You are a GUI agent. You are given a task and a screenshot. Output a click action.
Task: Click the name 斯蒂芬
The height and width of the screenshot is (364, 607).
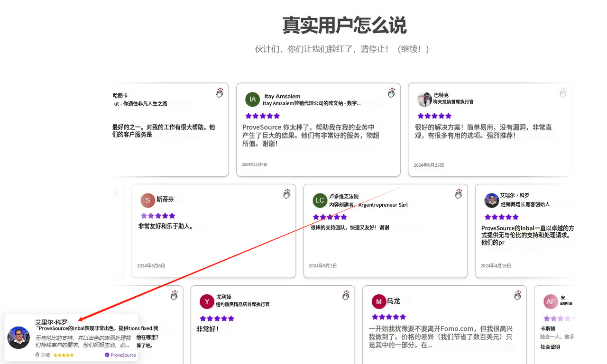(x=165, y=200)
